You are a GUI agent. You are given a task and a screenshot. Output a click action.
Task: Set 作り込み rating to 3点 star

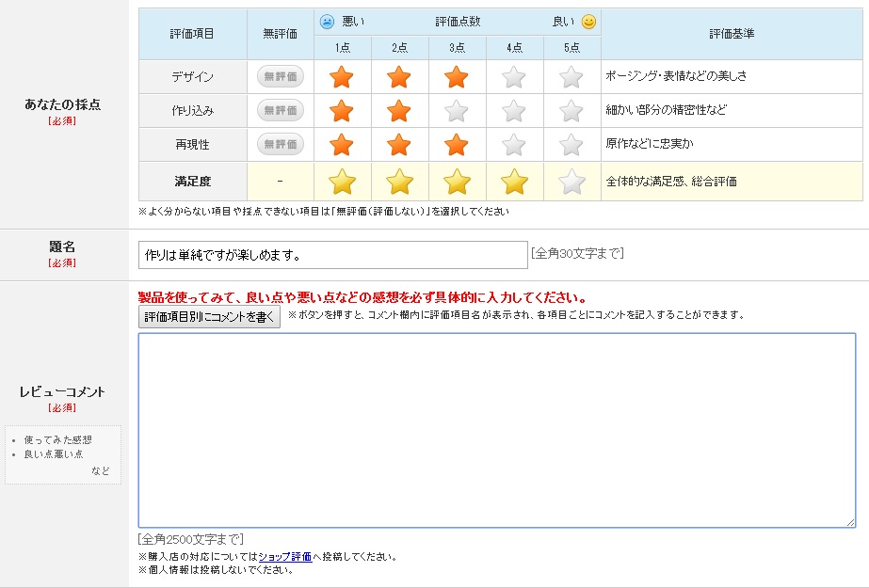[457, 111]
